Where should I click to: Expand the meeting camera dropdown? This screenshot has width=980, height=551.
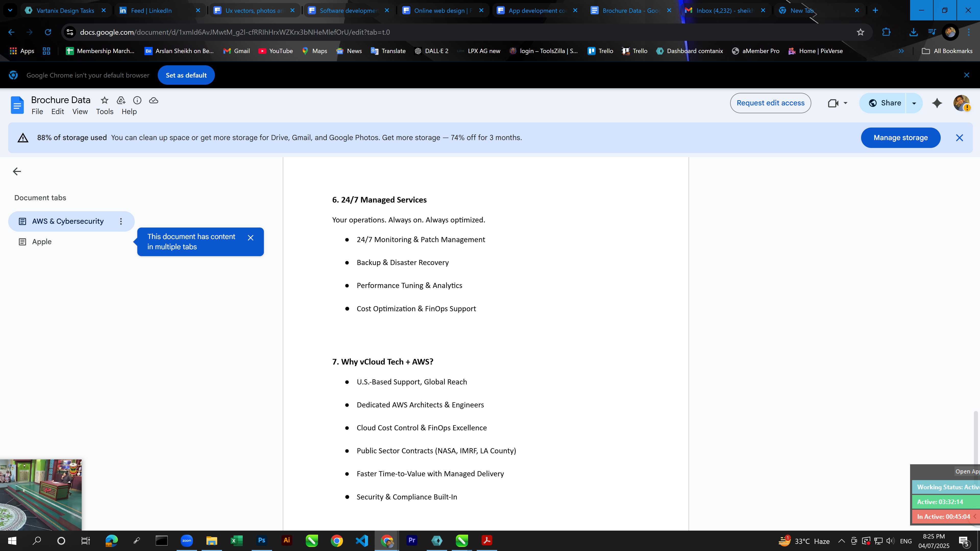pyautogui.click(x=845, y=103)
